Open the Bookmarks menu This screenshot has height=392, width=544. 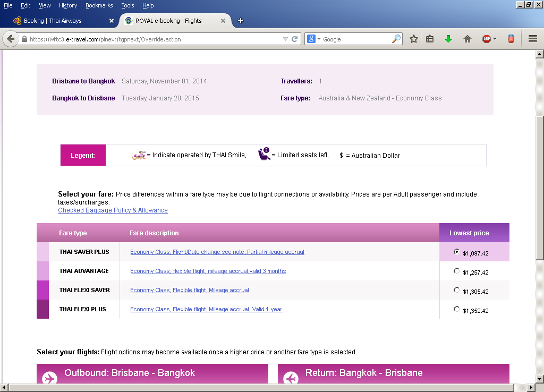pos(99,5)
